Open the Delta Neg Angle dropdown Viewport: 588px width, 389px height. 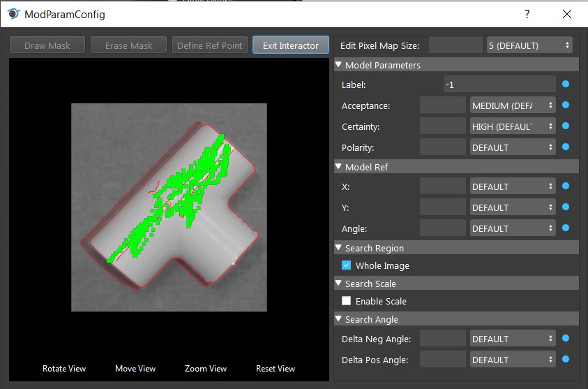(x=513, y=339)
